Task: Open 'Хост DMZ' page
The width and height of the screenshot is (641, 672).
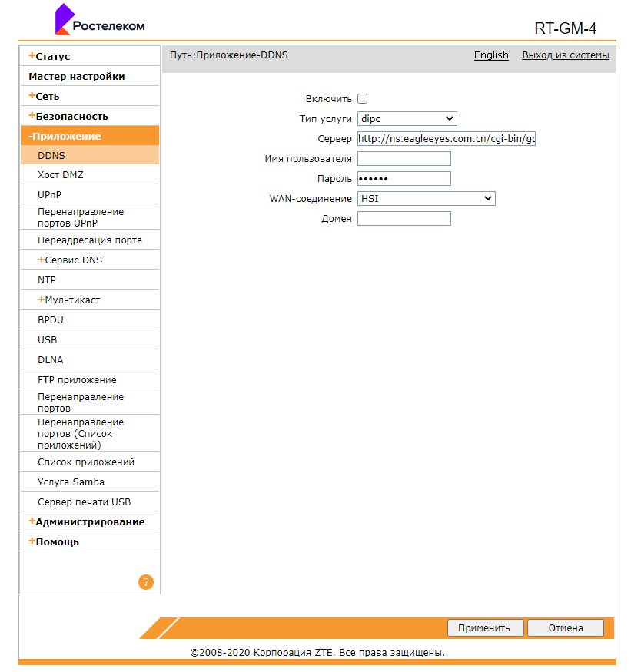Action: pos(61,175)
